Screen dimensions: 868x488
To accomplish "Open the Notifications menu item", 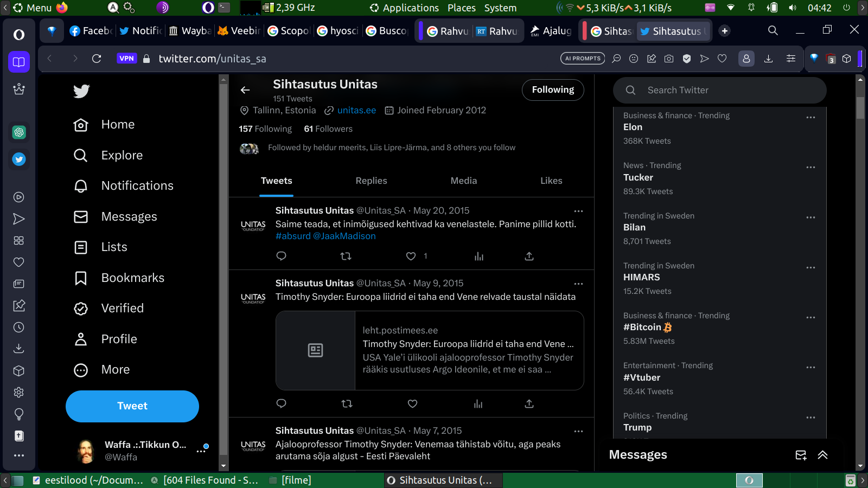I will coord(123,186).
